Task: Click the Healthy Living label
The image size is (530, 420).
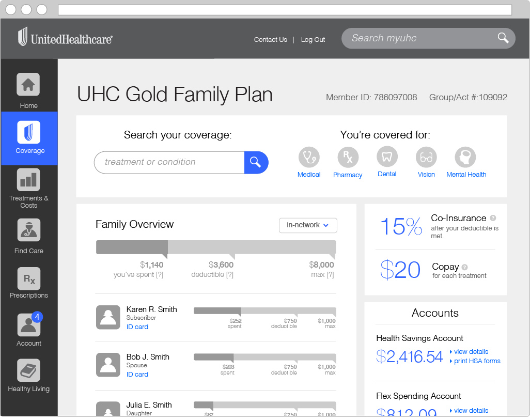Action: (x=29, y=389)
